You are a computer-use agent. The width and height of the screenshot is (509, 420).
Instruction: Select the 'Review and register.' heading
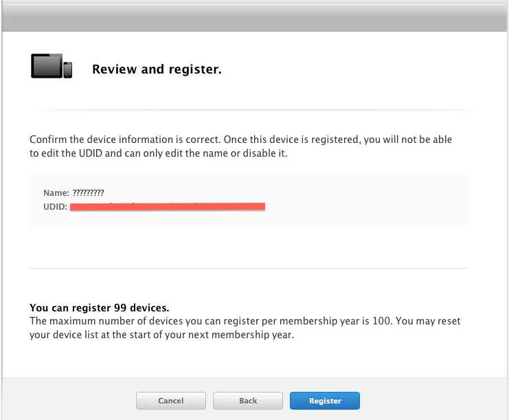157,69
